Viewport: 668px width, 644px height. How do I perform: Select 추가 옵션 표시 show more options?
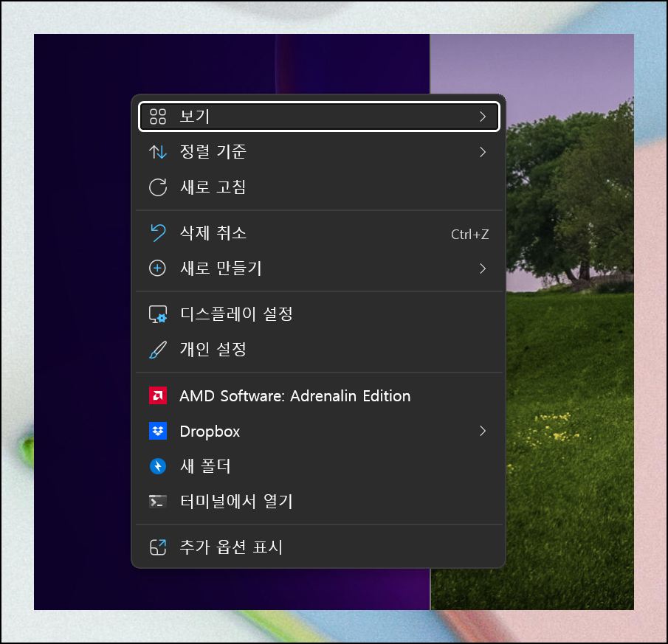click(319, 547)
